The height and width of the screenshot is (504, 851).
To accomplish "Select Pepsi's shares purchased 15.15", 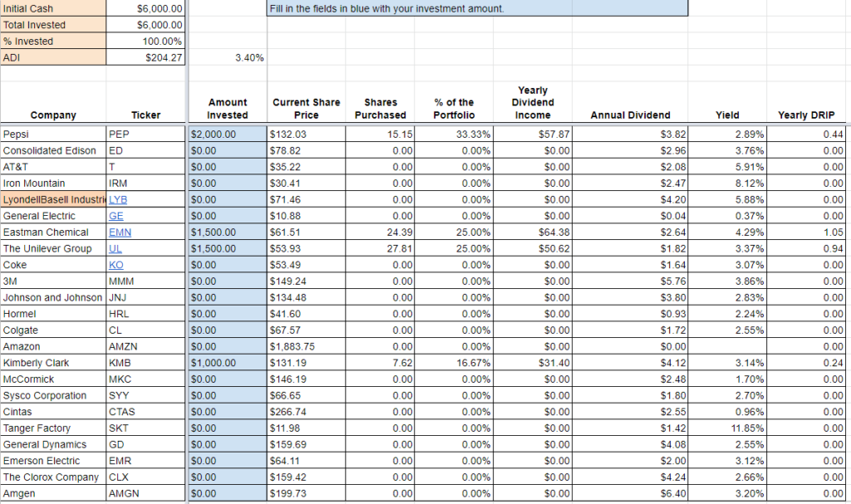I will coord(380,134).
